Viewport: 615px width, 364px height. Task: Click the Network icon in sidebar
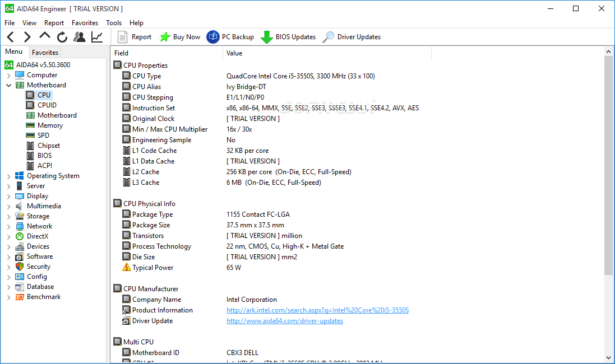tap(20, 226)
